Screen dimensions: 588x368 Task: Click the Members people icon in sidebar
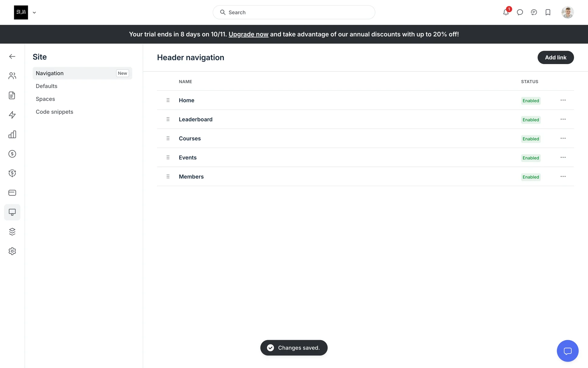pyautogui.click(x=12, y=76)
